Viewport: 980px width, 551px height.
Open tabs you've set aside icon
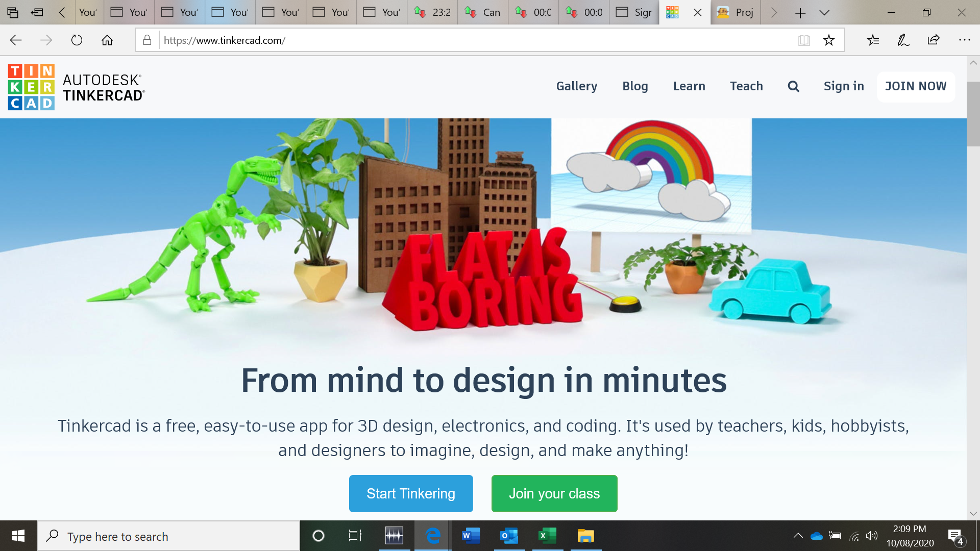tap(13, 13)
